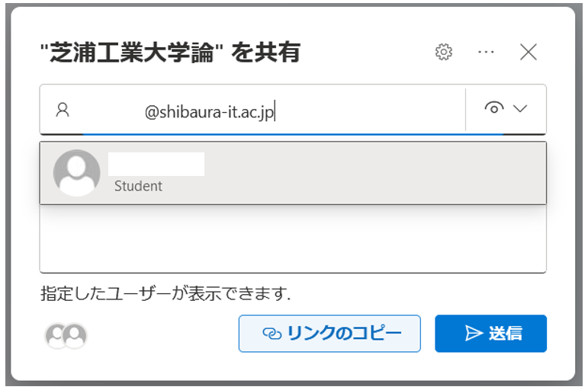This screenshot has width=588, height=390.
Task: Open link settings via 指定したユーザーが表示できます text
Action: (165, 293)
